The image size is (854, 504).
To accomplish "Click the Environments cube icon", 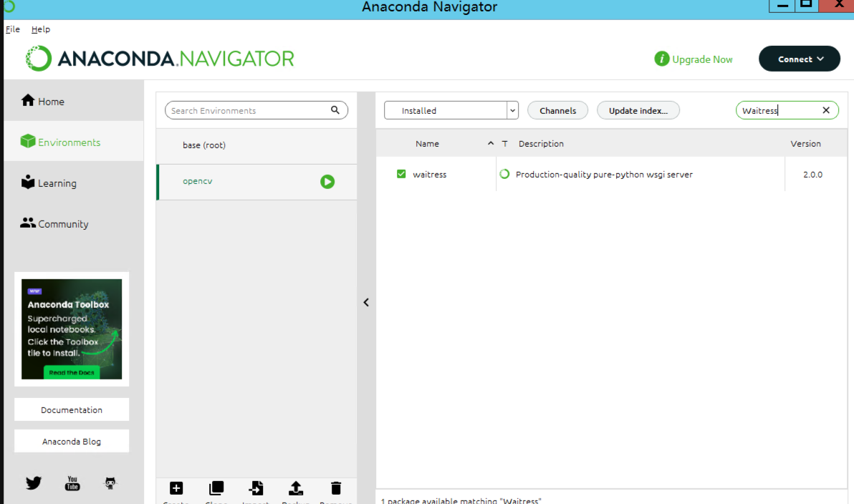I will (28, 141).
